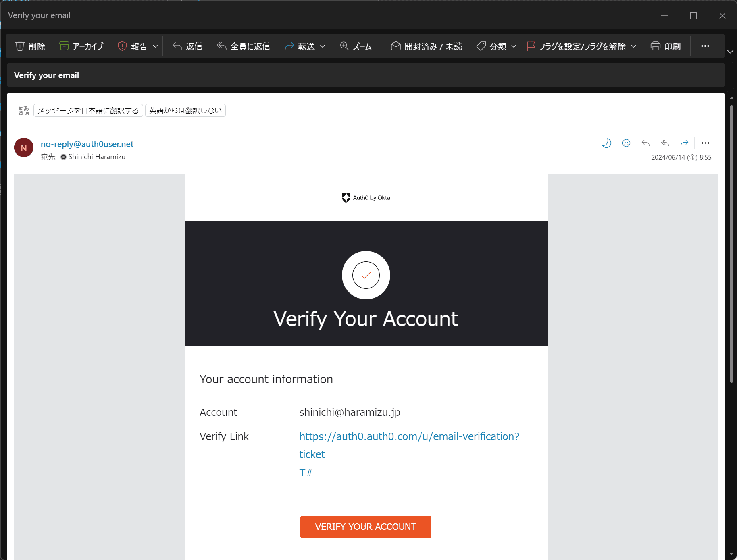Expand the Report (報告) dropdown arrow
This screenshot has height=560, width=737.
coord(155,46)
